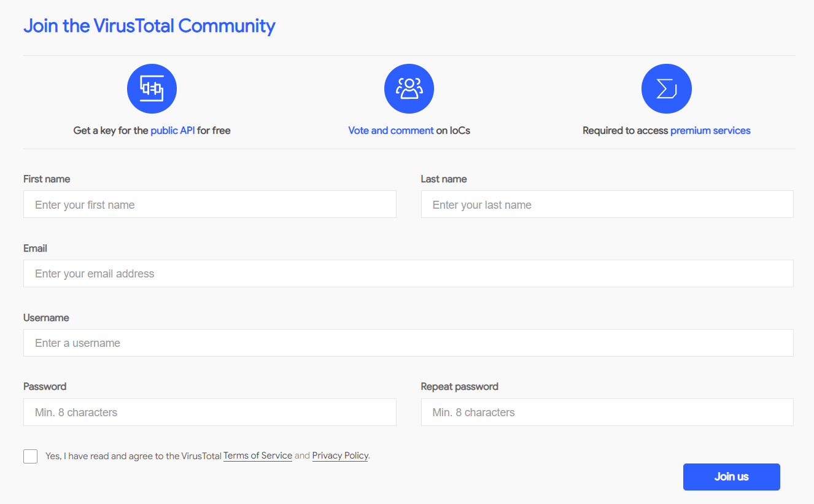Open the Vote and comment link

point(391,130)
